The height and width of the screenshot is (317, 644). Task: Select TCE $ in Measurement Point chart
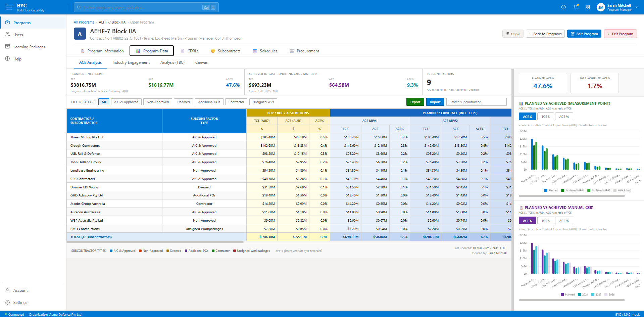coord(545,117)
